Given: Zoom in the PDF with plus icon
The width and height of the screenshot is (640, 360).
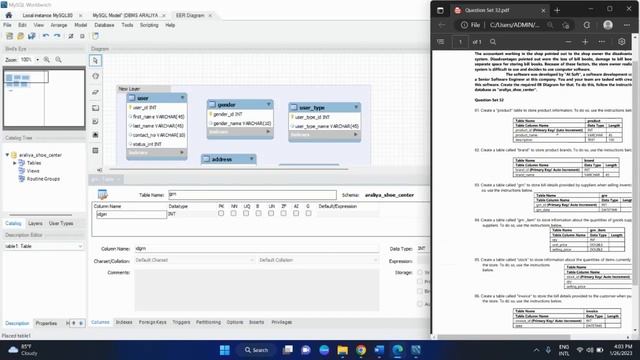Looking at the screenshot, I should pos(585,42).
